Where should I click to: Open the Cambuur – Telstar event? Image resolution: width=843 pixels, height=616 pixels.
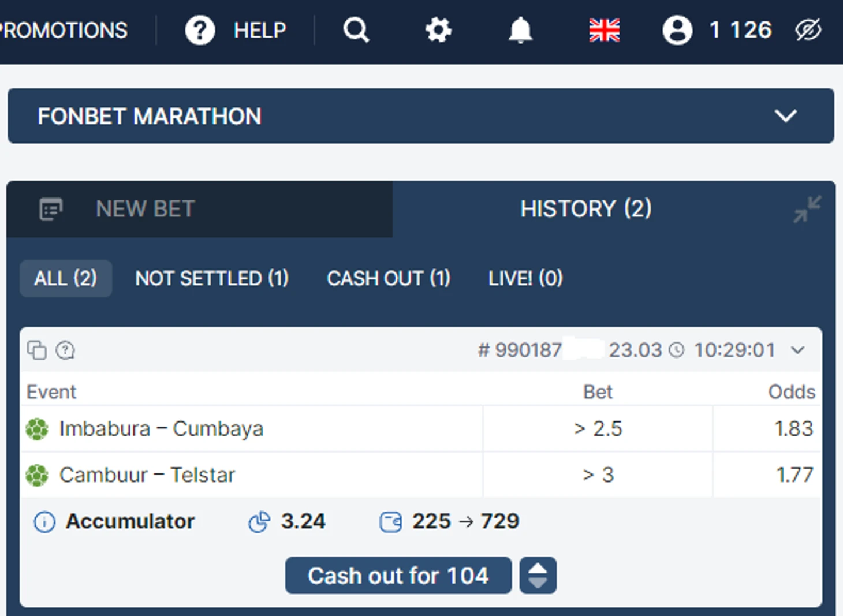coord(147,475)
